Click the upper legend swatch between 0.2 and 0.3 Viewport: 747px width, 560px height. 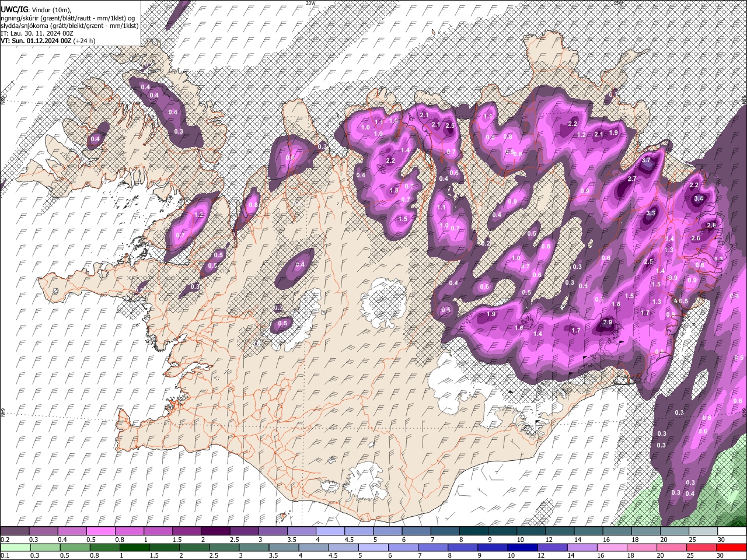15,531
